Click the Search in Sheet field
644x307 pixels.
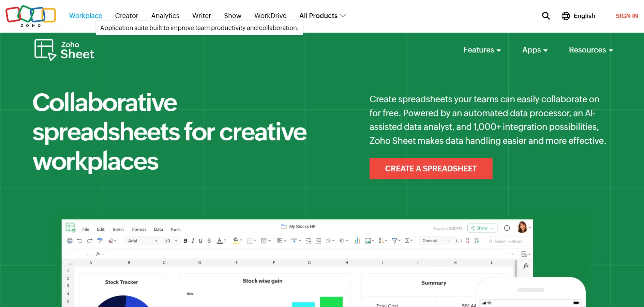coord(508,241)
